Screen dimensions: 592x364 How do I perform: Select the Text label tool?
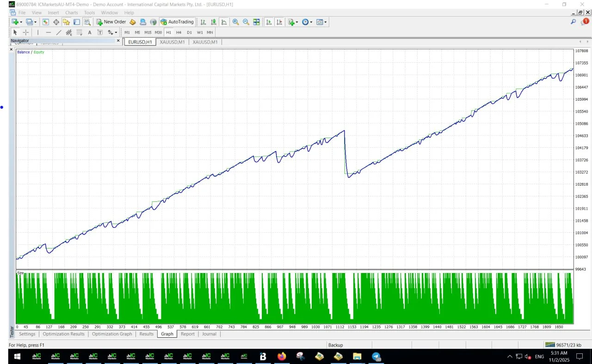pos(89,32)
